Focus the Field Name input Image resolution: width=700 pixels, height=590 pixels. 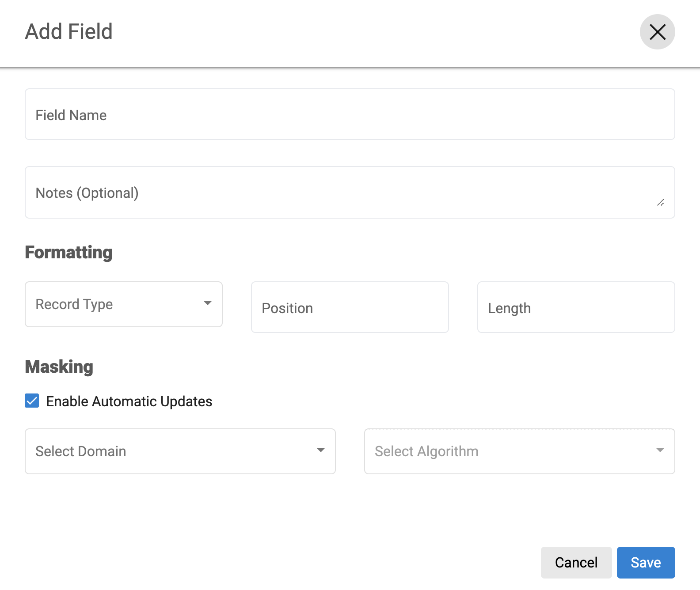click(x=350, y=115)
